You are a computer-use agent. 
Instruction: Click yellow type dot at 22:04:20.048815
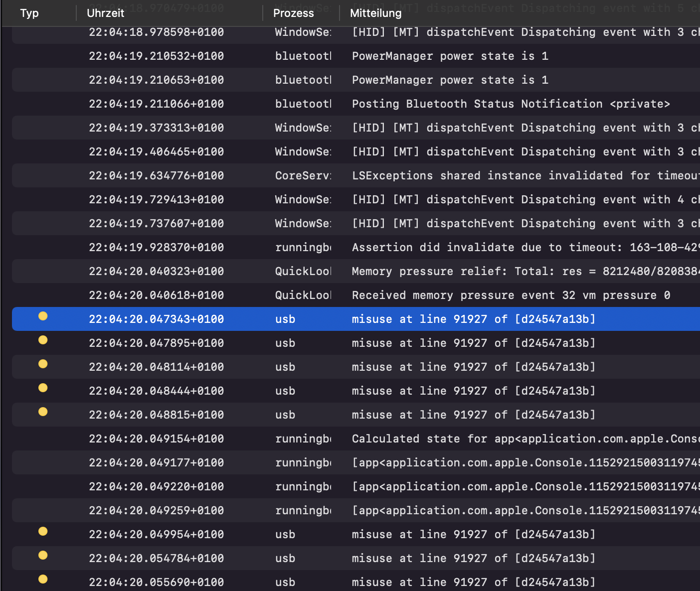[43, 412]
